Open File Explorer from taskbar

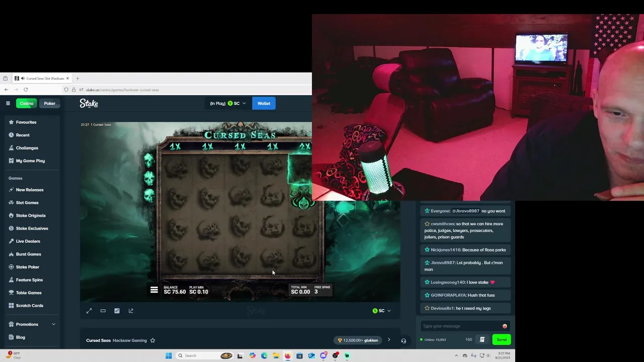click(276, 355)
